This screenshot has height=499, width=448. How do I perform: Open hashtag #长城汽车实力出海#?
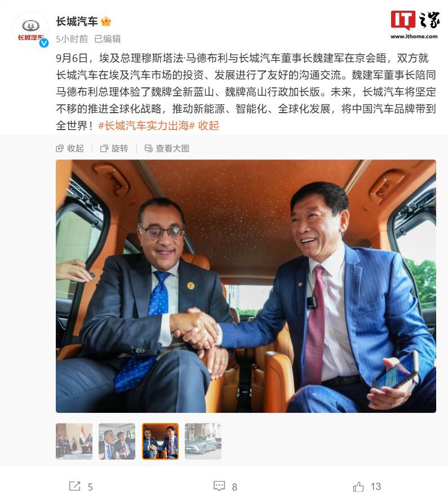tap(147, 126)
